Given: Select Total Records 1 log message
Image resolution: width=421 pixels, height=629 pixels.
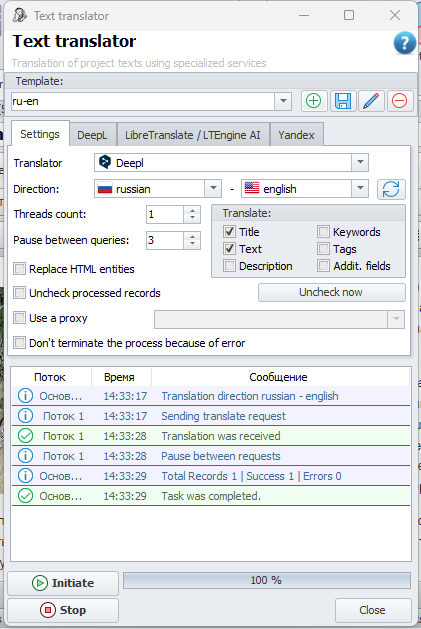Looking at the screenshot, I should [x=251, y=476].
